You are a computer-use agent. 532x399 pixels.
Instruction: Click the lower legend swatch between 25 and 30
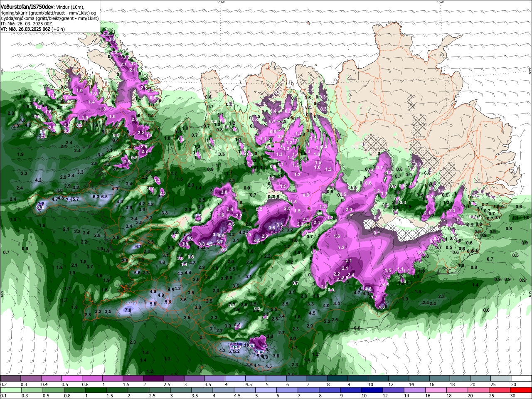tap(500, 390)
